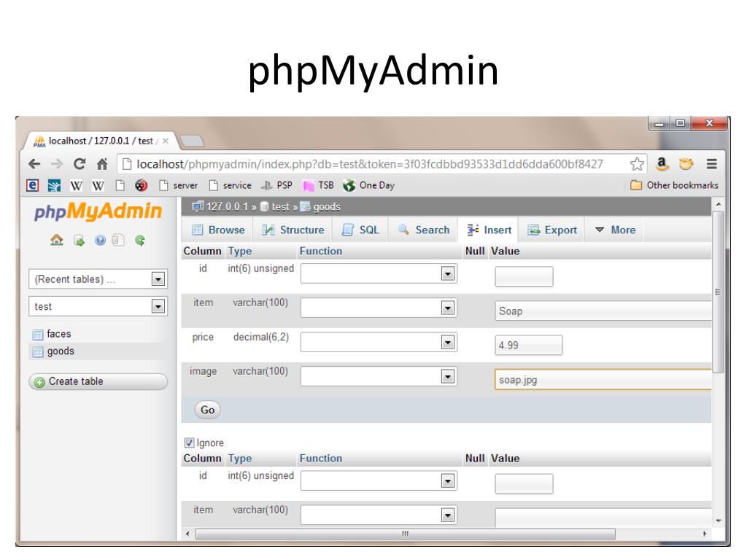Click the phpMyAdmin logo

point(98,211)
